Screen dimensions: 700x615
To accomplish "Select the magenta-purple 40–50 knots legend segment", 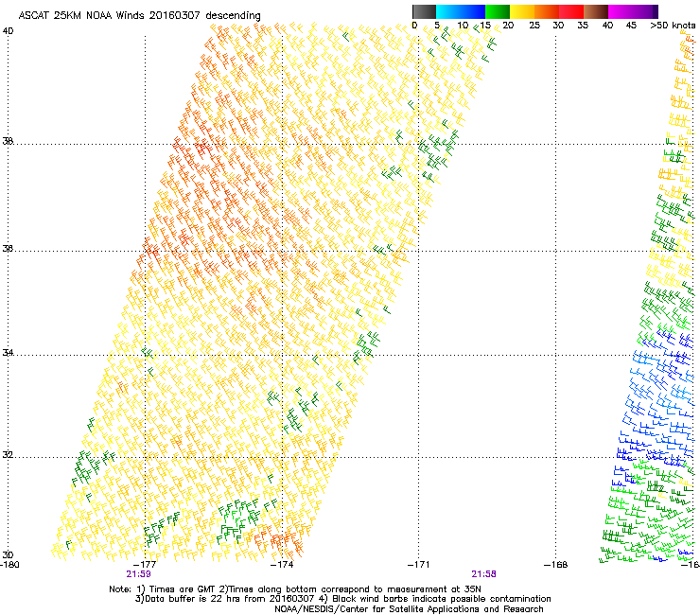I will (633, 11).
